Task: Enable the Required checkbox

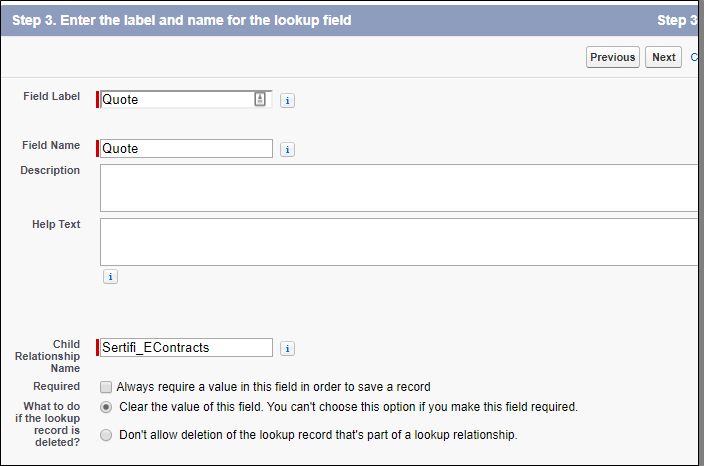Action: 106,387
